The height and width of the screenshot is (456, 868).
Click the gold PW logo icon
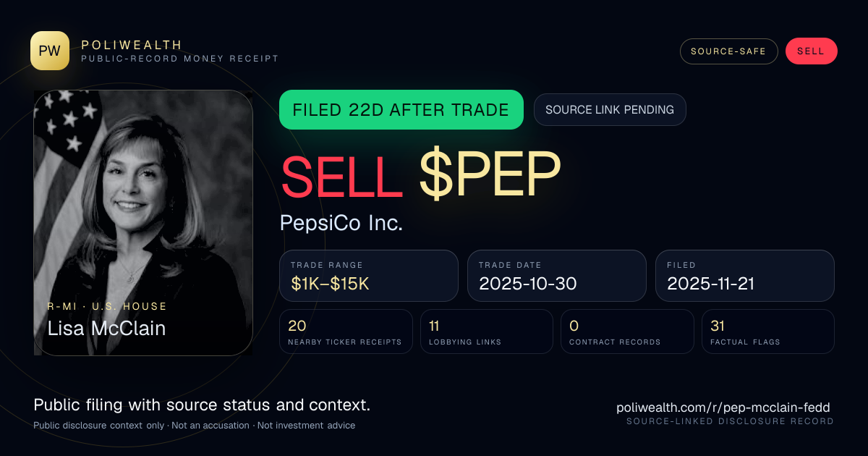pyautogui.click(x=50, y=51)
